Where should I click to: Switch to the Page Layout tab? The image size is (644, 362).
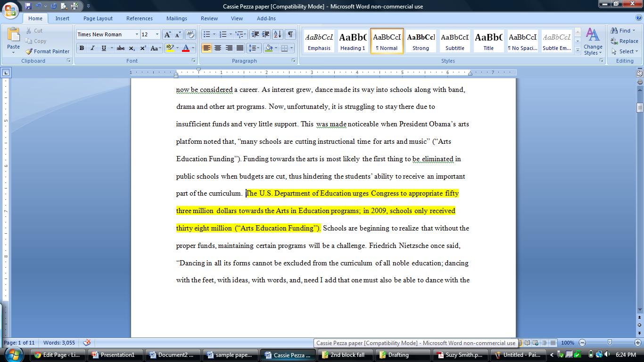point(98,18)
